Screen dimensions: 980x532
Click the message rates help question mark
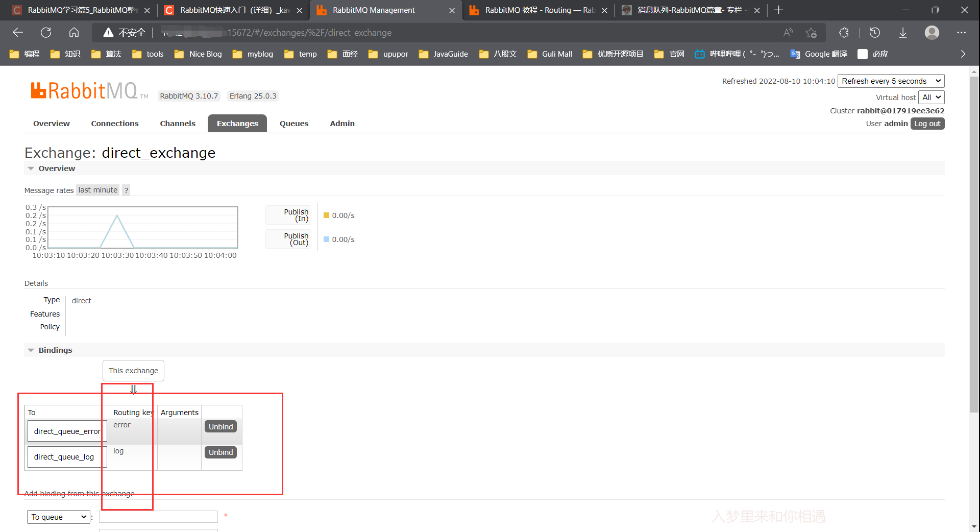point(126,190)
